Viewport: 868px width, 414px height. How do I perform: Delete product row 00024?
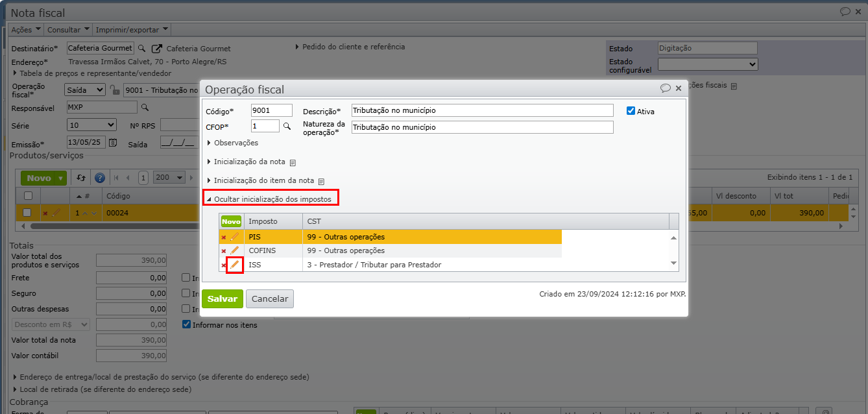point(45,213)
